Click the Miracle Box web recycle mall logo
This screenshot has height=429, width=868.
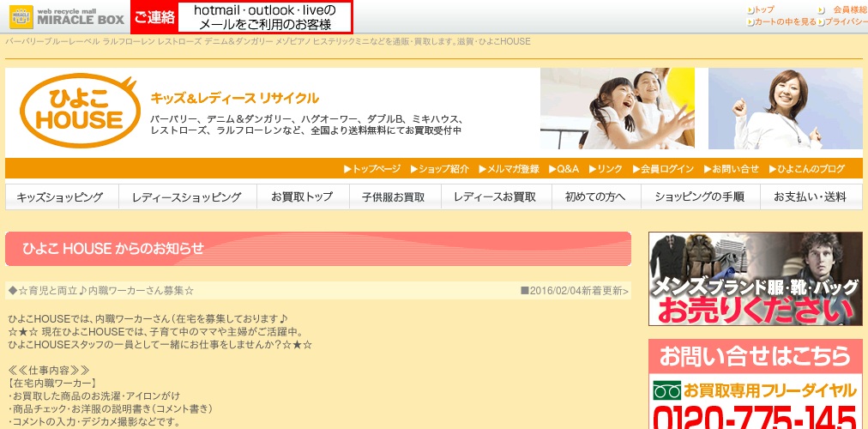(x=64, y=16)
